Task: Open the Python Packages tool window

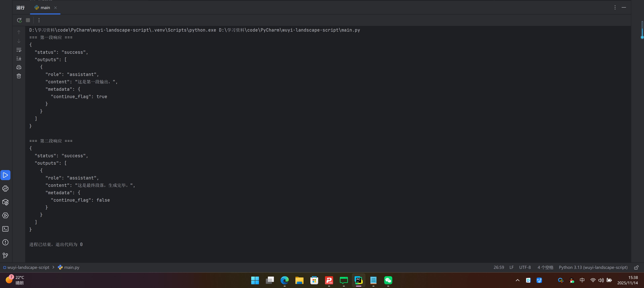Action: pos(6,202)
